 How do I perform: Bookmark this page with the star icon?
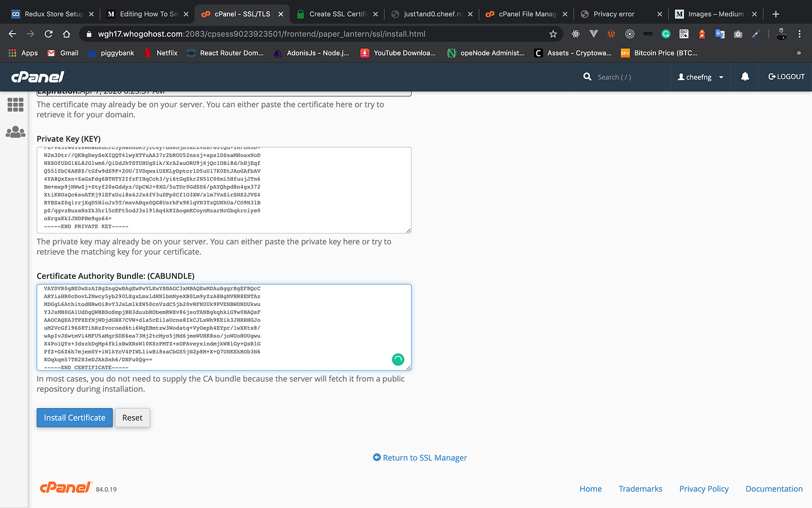[553, 34]
